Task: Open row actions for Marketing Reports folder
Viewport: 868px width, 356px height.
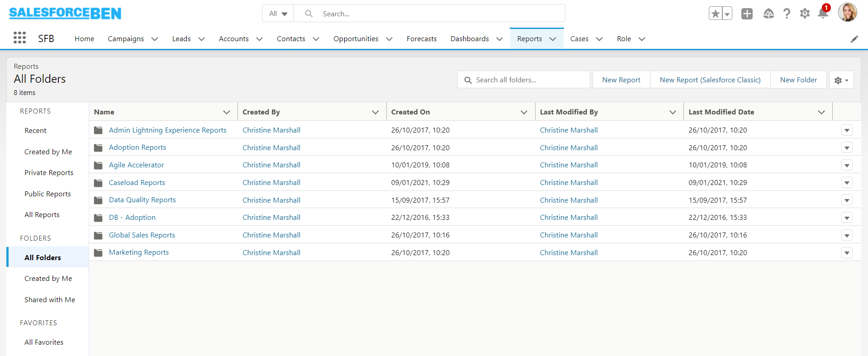Action: pos(847,253)
